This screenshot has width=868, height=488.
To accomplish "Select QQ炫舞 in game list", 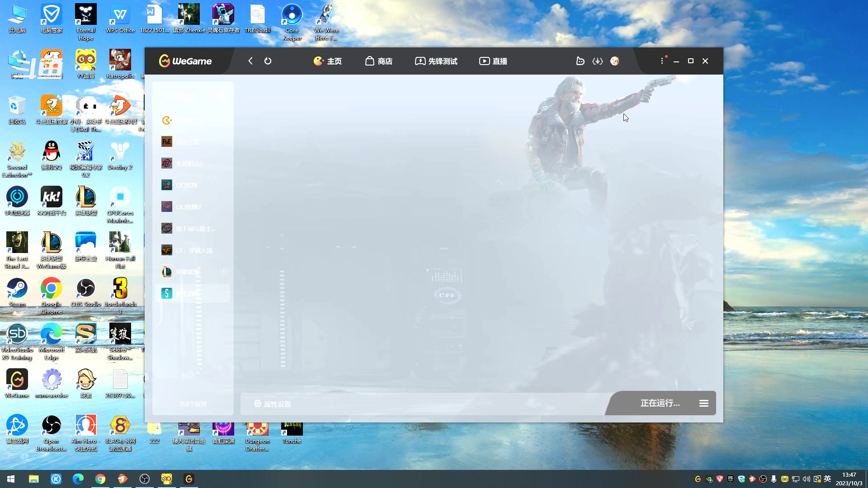I will [192, 185].
